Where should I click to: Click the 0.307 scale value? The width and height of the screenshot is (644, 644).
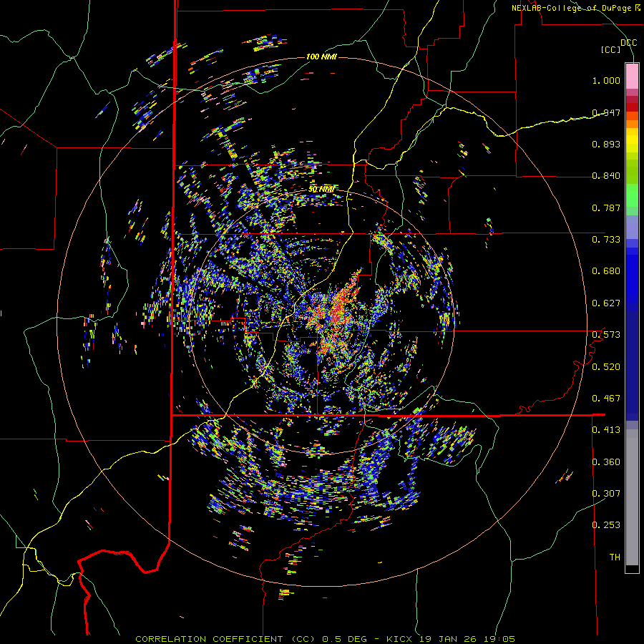(x=606, y=494)
